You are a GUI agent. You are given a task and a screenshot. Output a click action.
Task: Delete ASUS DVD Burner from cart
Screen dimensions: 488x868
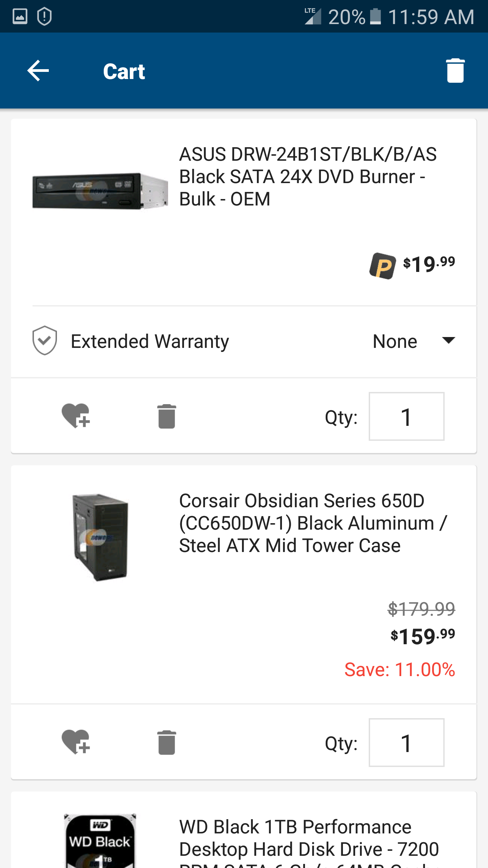pyautogui.click(x=166, y=416)
